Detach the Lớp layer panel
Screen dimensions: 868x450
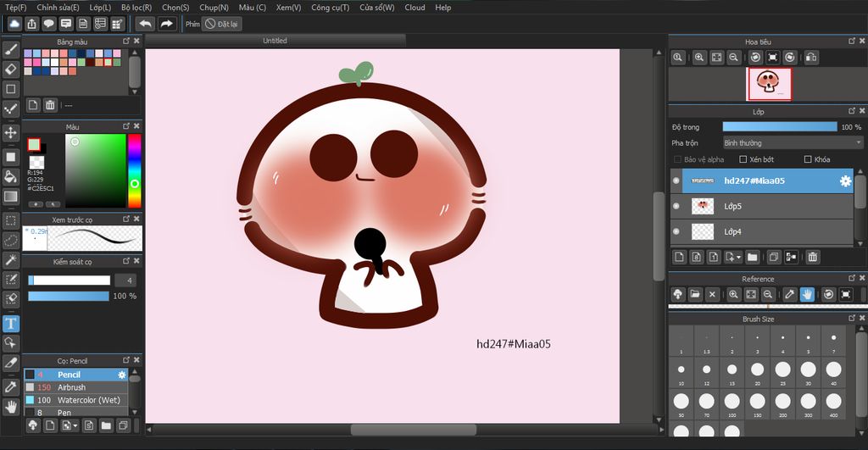(852, 111)
